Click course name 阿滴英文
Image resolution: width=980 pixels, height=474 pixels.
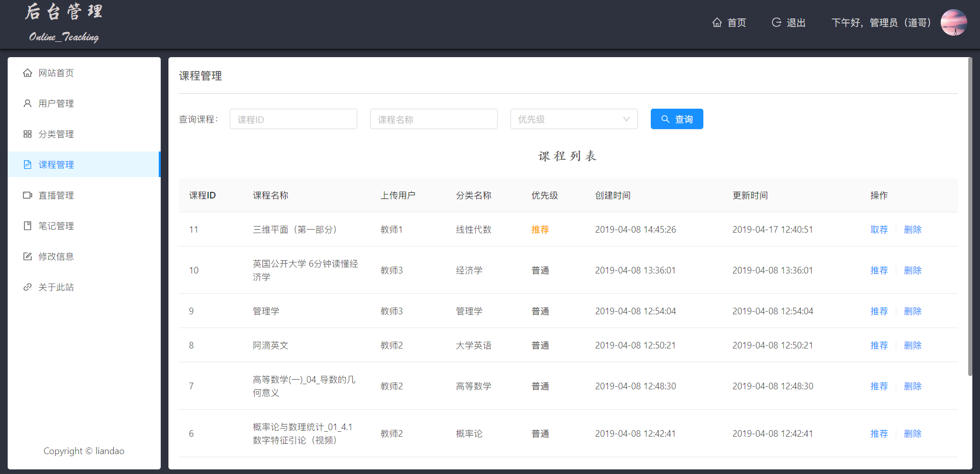tap(271, 345)
